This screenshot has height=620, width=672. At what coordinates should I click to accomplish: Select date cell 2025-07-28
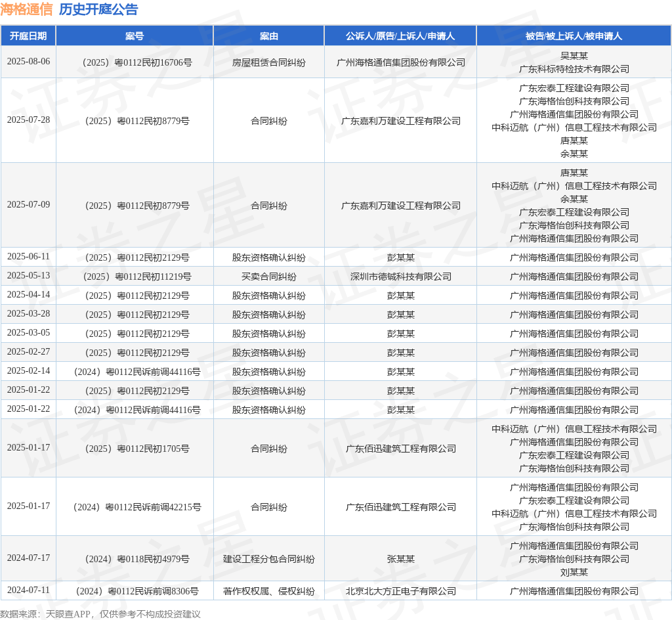pos(28,120)
